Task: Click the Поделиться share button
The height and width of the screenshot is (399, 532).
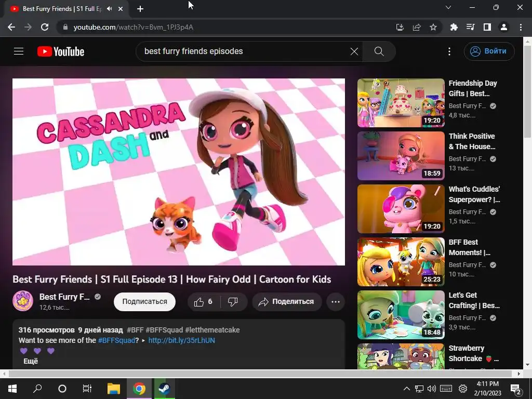Action: point(287,302)
